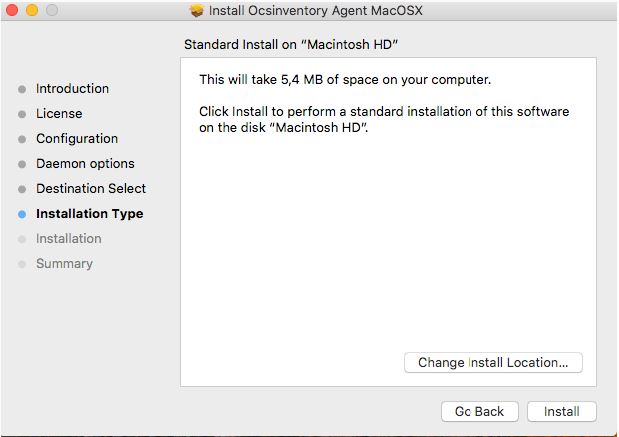Click the bullet beside Introduction
This screenshot has width=619, height=437.
click(22, 89)
